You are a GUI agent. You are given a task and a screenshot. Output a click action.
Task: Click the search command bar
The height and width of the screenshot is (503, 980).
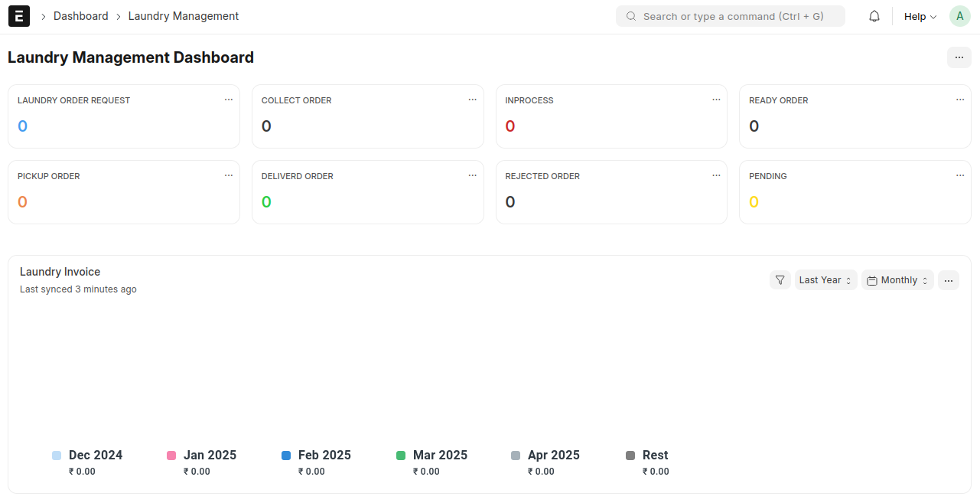click(x=730, y=15)
